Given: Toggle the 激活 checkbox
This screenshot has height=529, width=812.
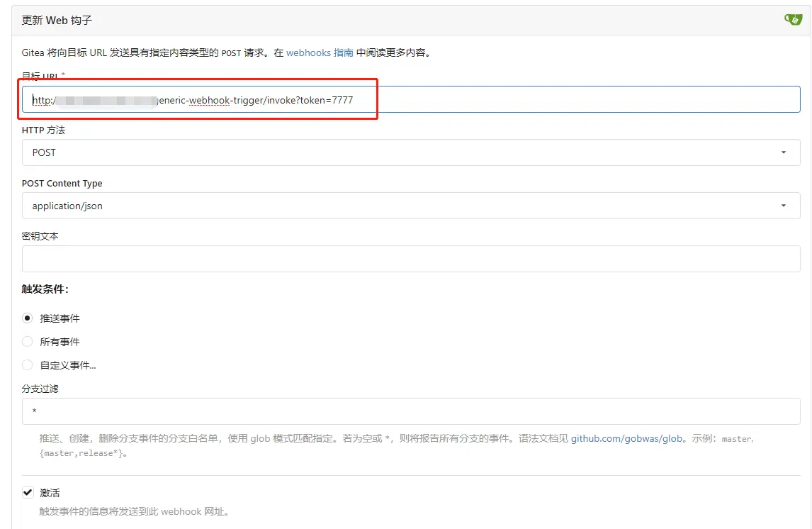Looking at the screenshot, I should pyautogui.click(x=28, y=492).
